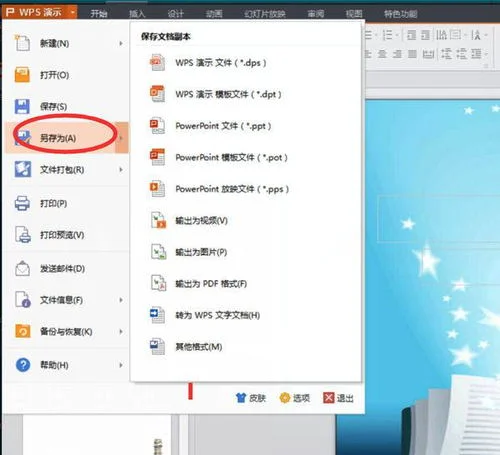The height and width of the screenshot is (455, 500).
Task: Select the 另存为(A) menu entry
Action: [67, 138]
